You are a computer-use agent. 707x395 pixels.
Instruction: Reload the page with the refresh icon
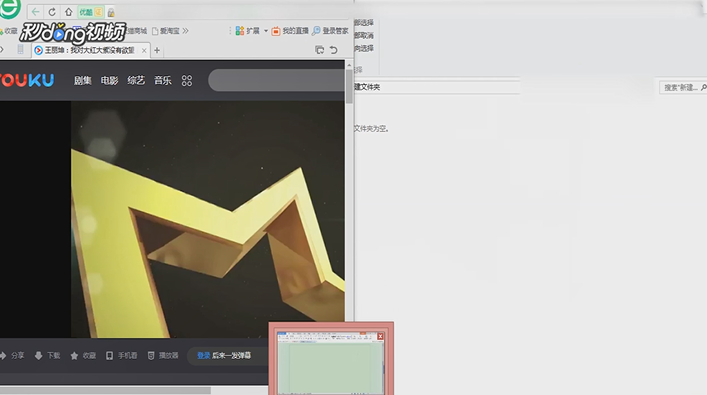pos(52,12)
